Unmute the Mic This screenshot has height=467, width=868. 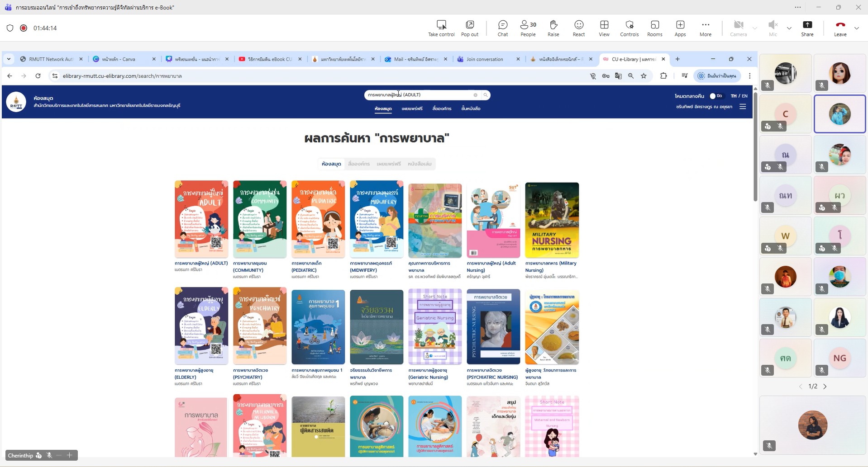click(x=773, y=28)
